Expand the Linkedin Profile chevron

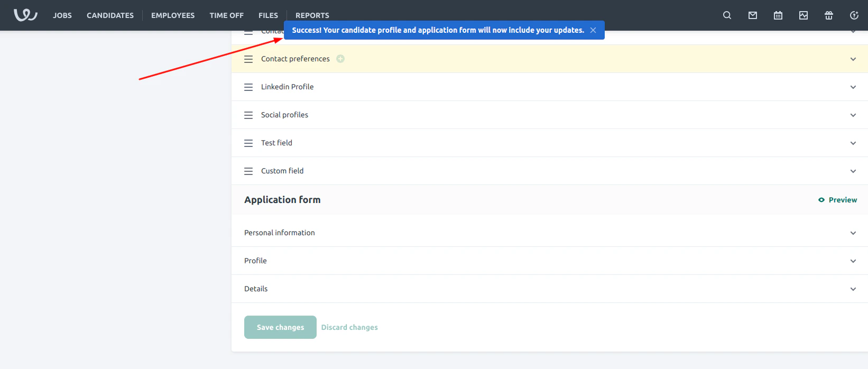[x=853, y=87]
